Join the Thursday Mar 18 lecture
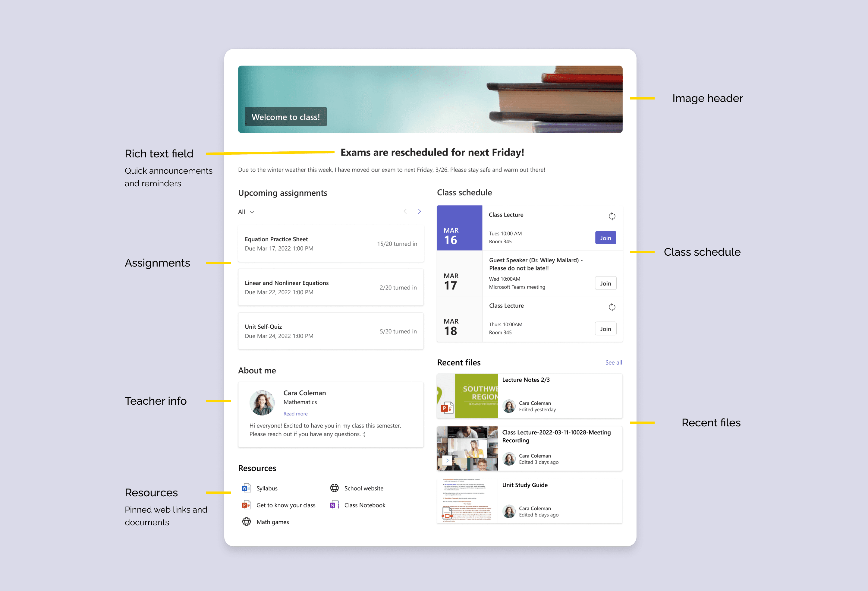Screen dimensions: 868x591 coord(605,329)
